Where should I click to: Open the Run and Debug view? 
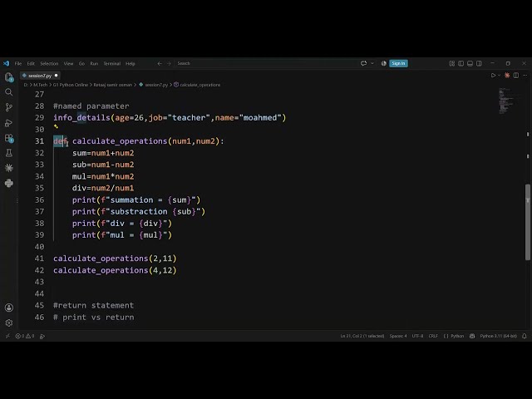(9, 123)
